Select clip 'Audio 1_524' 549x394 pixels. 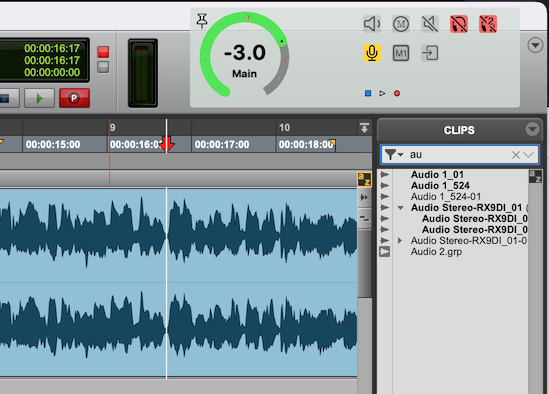[440, 185]
